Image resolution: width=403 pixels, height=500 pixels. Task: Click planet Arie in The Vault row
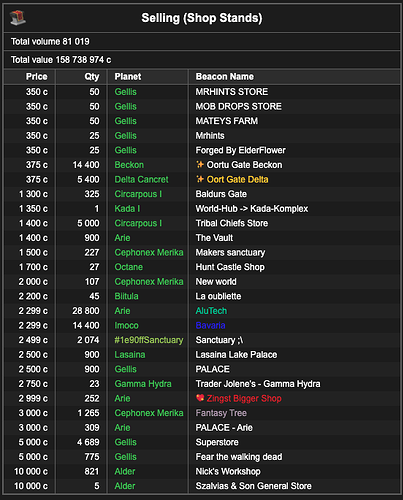[122, 238]
